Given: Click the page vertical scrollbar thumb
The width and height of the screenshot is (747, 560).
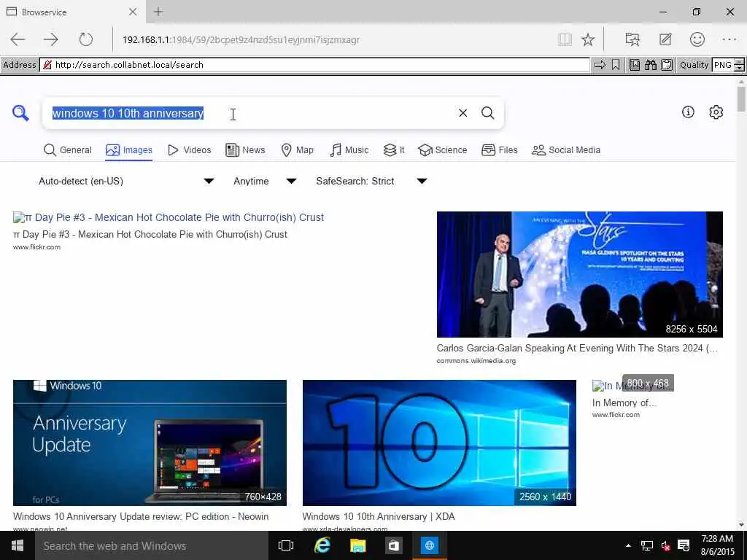Looking at the screenshot, I should coord(741,98).
